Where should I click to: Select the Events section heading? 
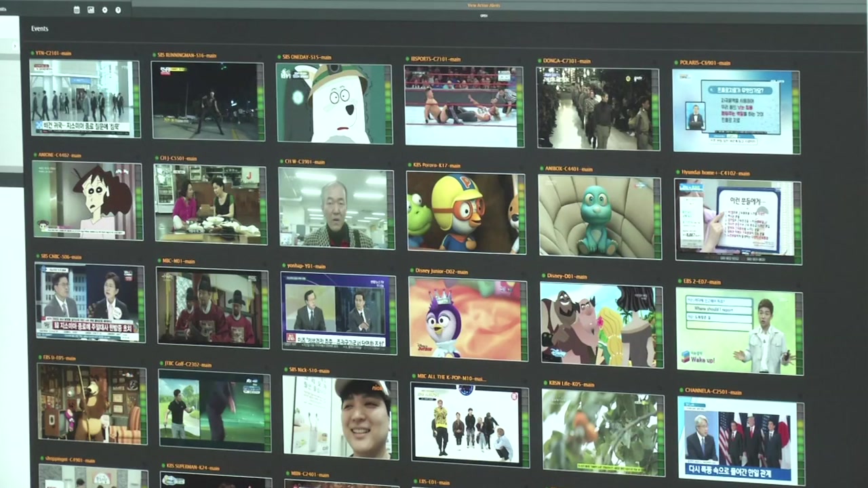pyautogui.click(x=39, y=29)
